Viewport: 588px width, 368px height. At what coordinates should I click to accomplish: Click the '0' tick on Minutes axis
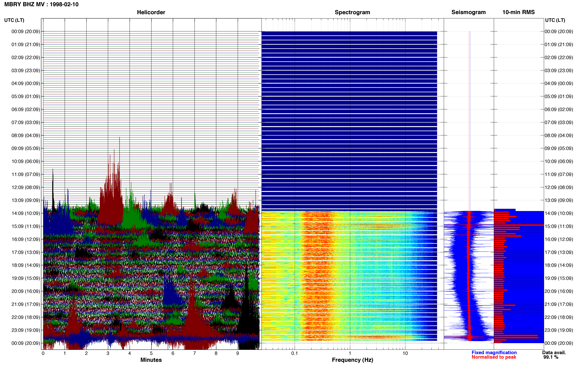tap(43, 353)
